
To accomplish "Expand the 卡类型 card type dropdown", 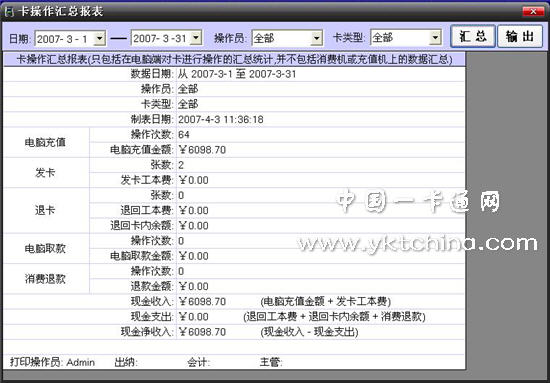I will pyautogui.click(x=435, y=38).
